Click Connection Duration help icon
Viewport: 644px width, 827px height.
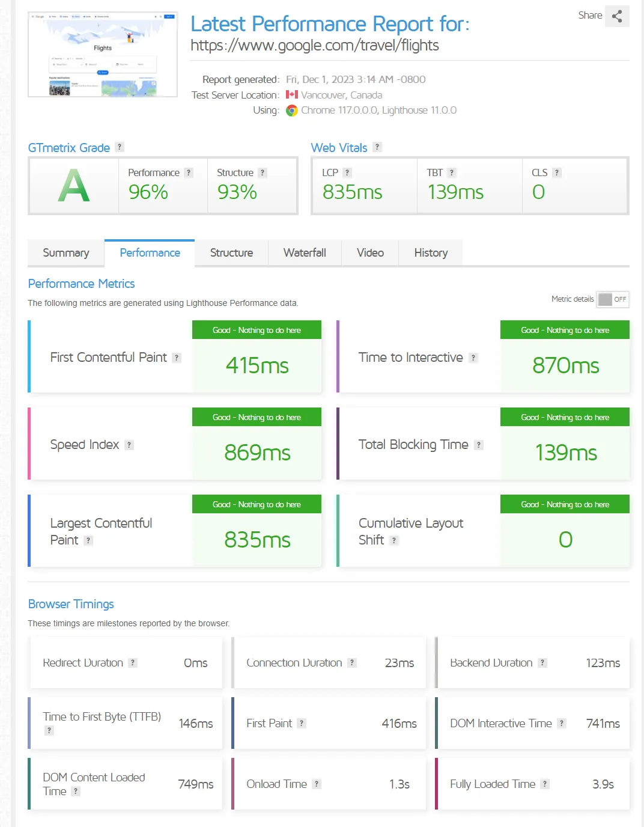point(352,662)
